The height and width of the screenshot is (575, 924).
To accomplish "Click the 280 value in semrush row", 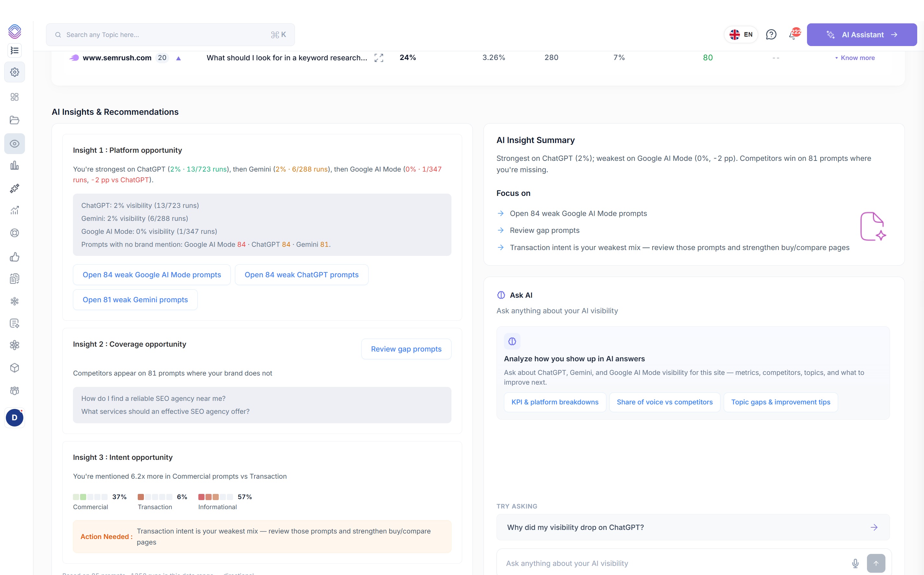I will tap(551, 57).
